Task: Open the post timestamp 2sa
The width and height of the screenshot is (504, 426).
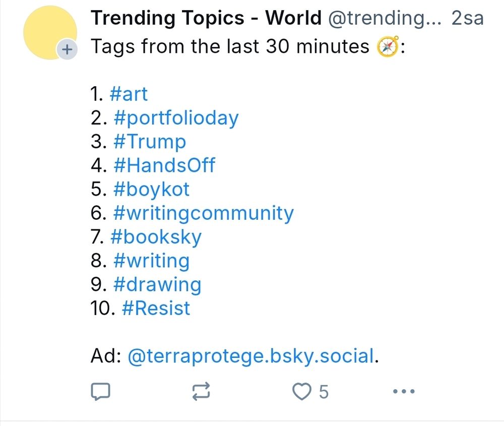Action: (x=467, y=18)
